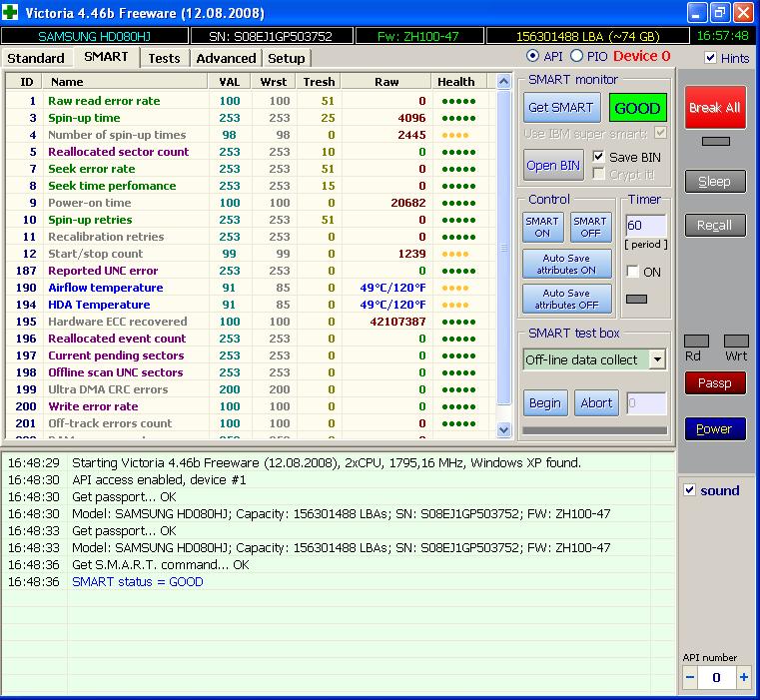Viewport: 760px width, 700px height.
Task: Click the serial number S08EJ1GP503752 field
Action: pos(272,36)
